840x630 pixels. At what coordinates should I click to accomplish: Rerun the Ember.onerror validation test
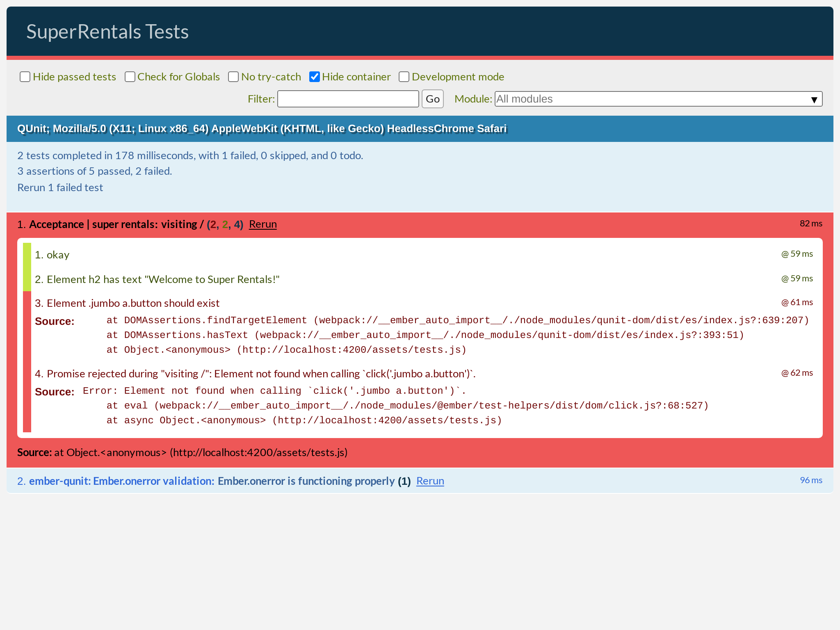(430, 481)
